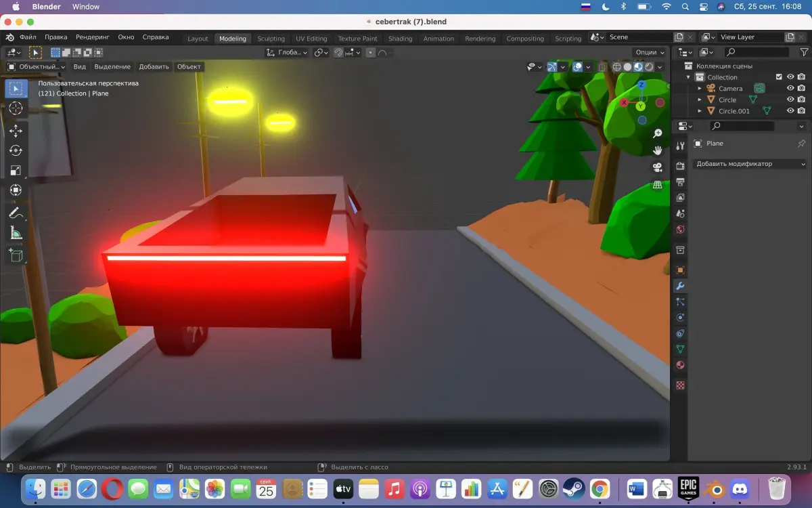Open the Object Constraints properties tab

click(x=680, y=333)
